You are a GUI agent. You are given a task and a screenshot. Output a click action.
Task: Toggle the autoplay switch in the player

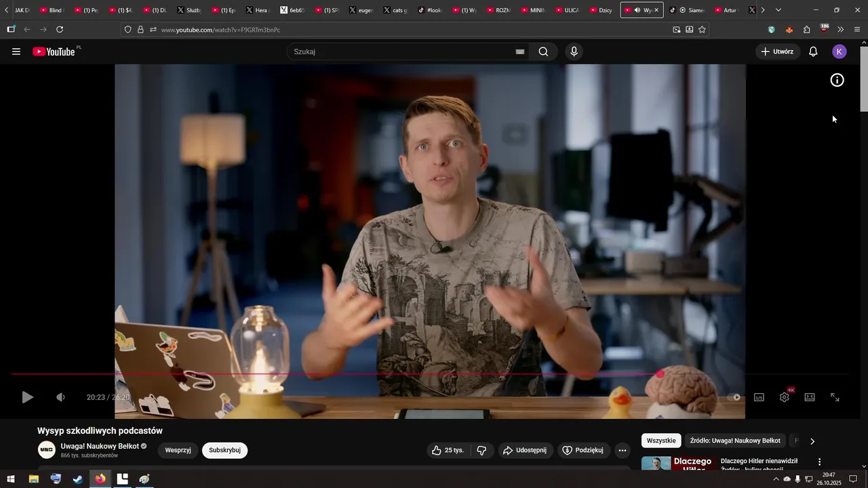point(734,397)
